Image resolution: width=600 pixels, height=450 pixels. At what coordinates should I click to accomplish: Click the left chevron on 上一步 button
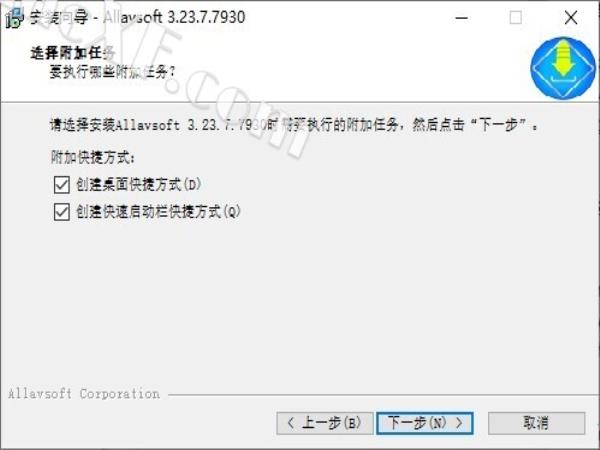tap(291, 423)
